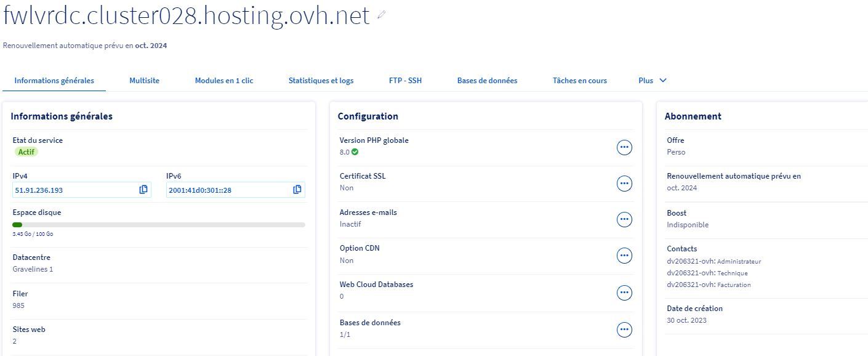Viewport: 868px width, 356px height.
Task: Open the Adresses e-mails options menu
Action: pos(624,219)
